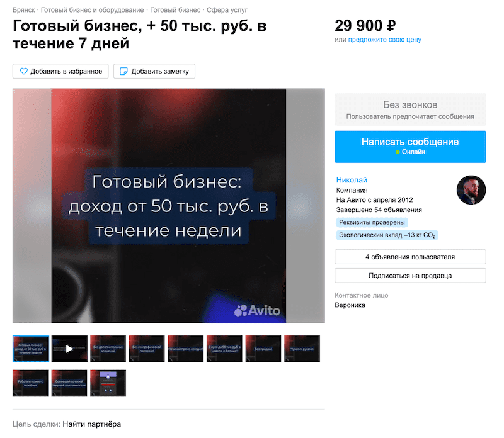Click the Экологический вклад CO₂ badge

tap(387, 235)
